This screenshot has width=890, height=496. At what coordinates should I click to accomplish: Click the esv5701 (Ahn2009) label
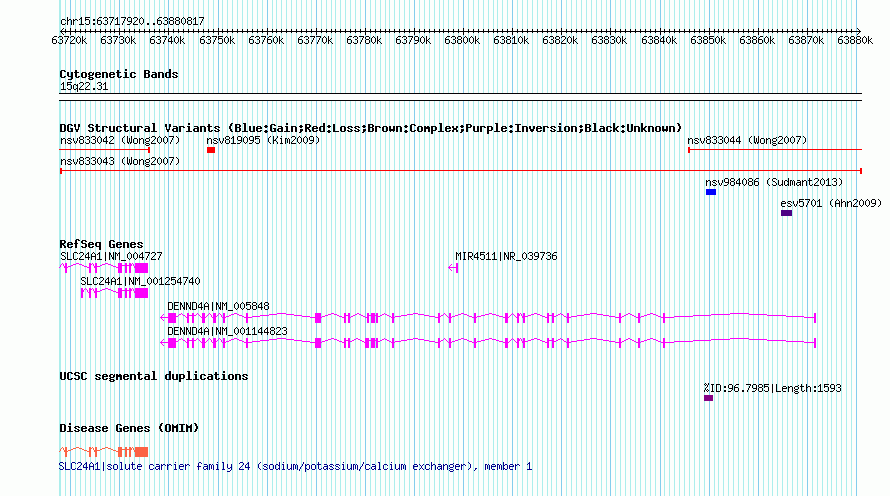point(831,203)
